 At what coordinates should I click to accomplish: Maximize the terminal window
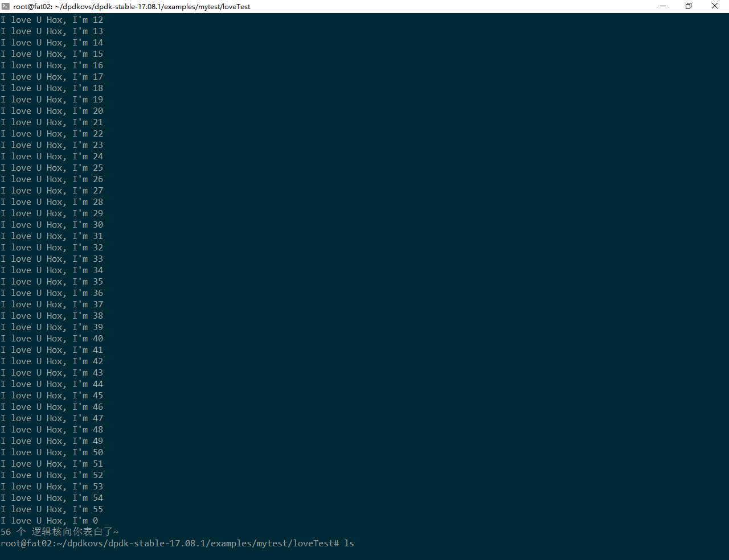tap(689, 6)
